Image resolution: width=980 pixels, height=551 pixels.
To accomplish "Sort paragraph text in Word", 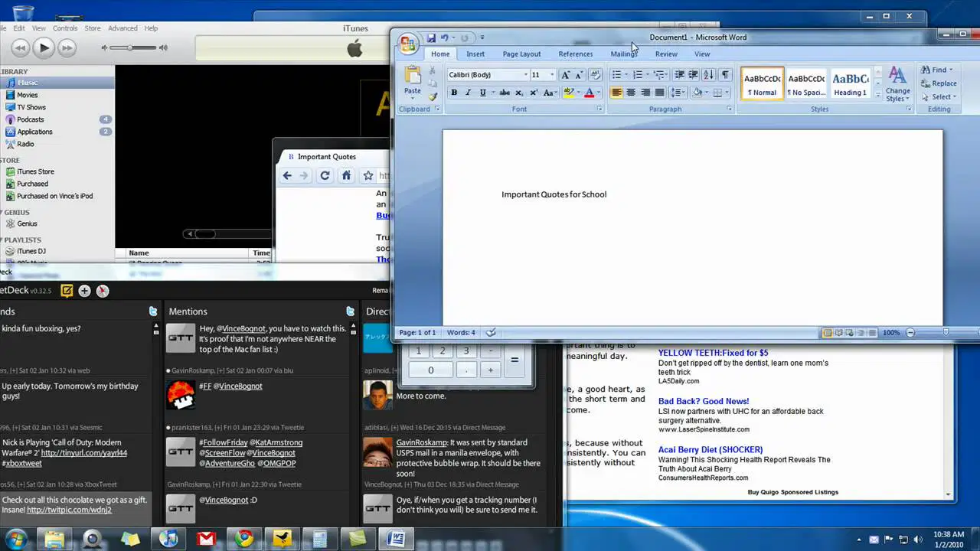I will pos(708,74).
